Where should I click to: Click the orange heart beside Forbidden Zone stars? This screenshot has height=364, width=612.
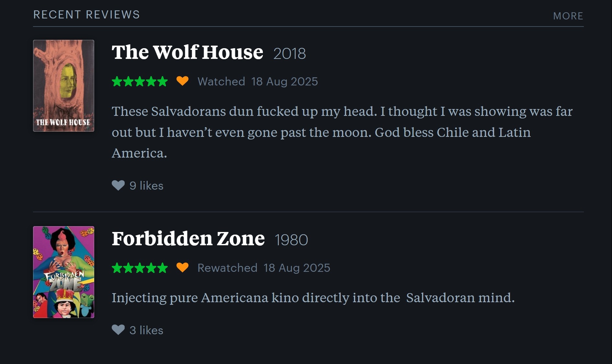point(182,267)
